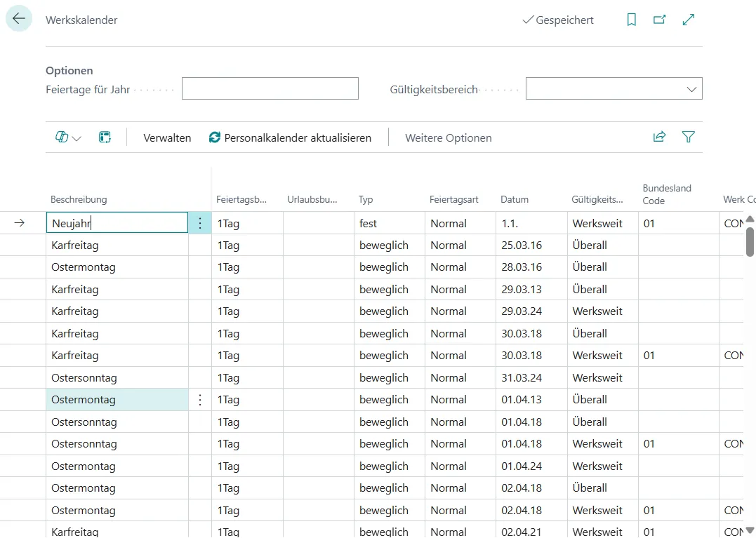The height and width of the screenshot is (538, 756).
Task: Toggle the filter pane funnel icon
Action: 689,137
